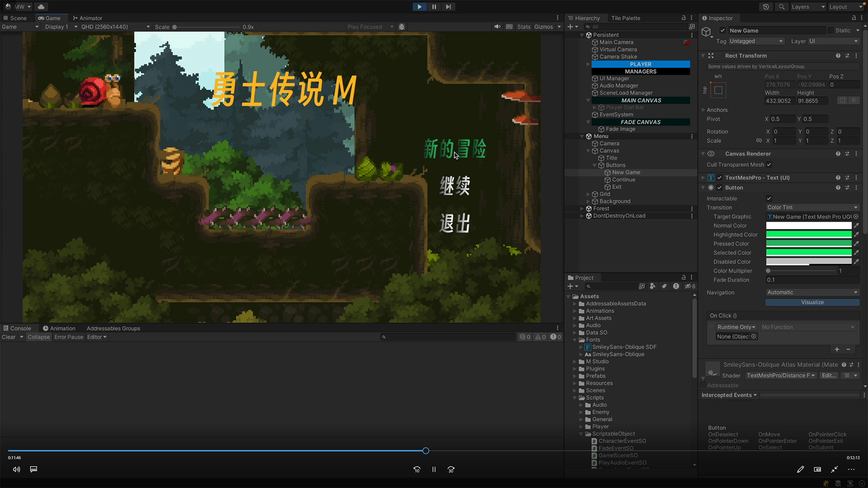The height and width of the screenshot is (488, 868).
Task: Lock the Inspector panel padlock
Action: 854,18
